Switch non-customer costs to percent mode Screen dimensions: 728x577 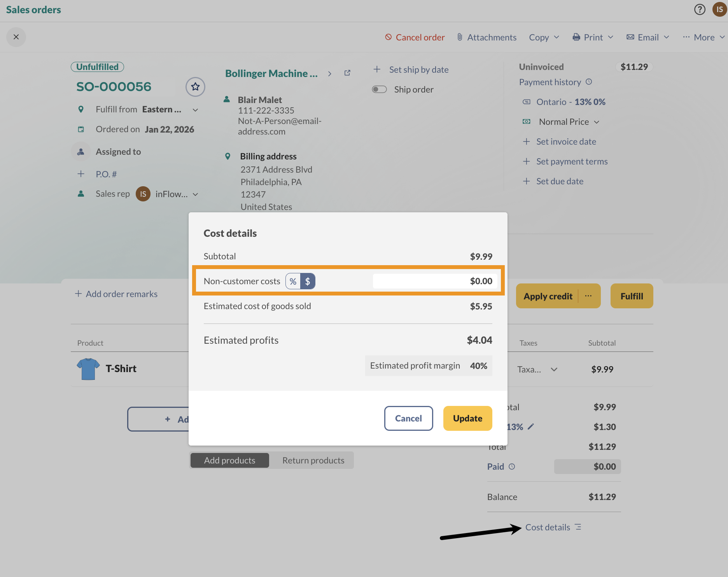[x=293, y=281]
